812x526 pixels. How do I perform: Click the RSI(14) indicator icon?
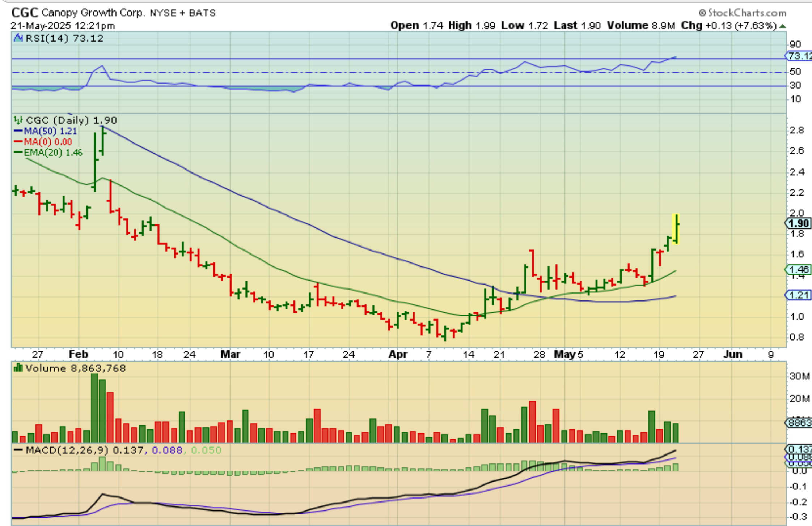[x=18, y=38]
